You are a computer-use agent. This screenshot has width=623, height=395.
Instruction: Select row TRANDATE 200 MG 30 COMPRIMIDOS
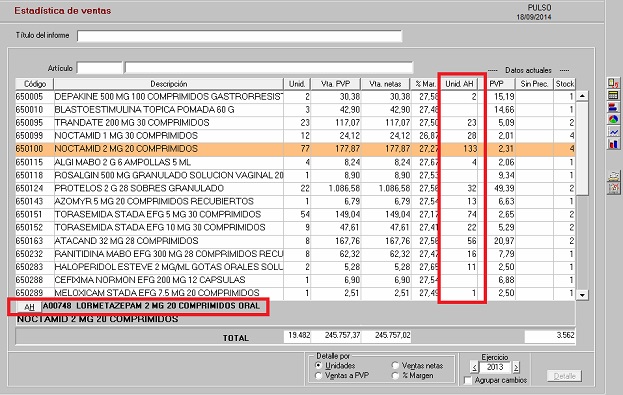click(x=295, y=123)
